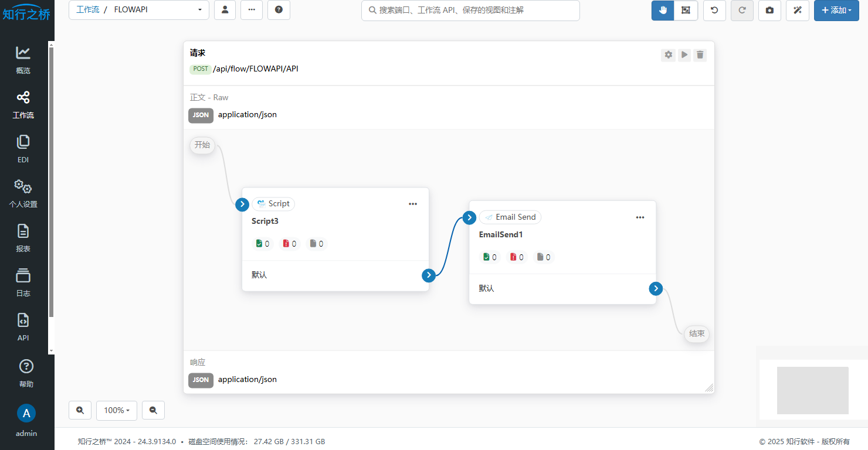
Task: Click the JSON badge under 正文 - Raw
Action: click(x=201, y=115)
